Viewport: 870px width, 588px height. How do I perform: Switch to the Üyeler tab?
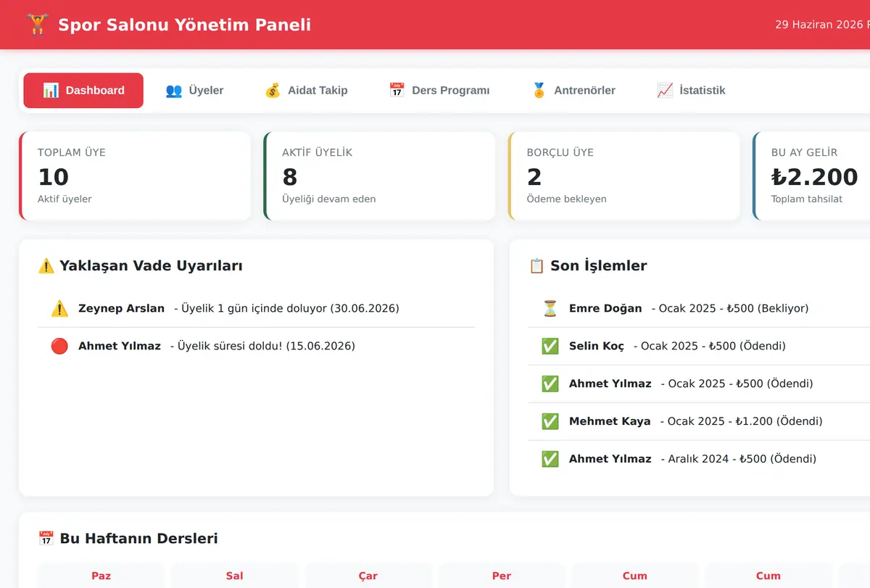click(194, 91)
